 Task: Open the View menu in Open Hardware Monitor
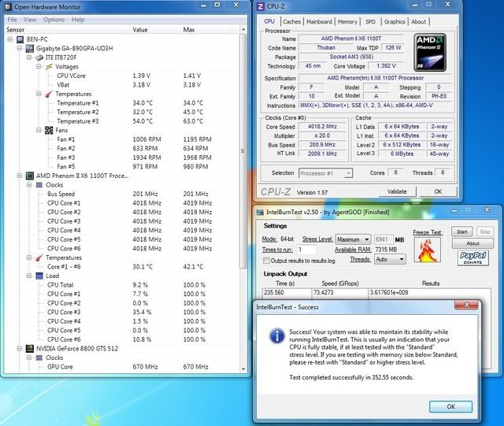coord(30,20)
